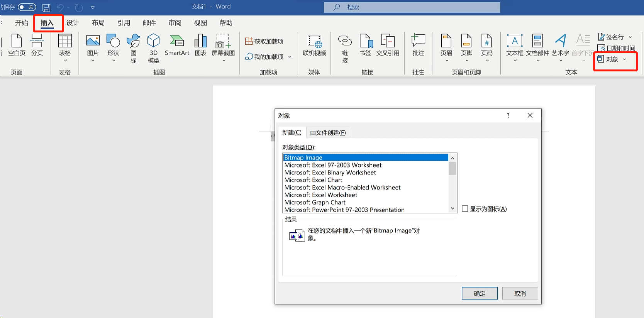This screenshot has width=644, height=318.
Task: Switch to the 邮件 ribbon tab
Action: click(149, 23)
